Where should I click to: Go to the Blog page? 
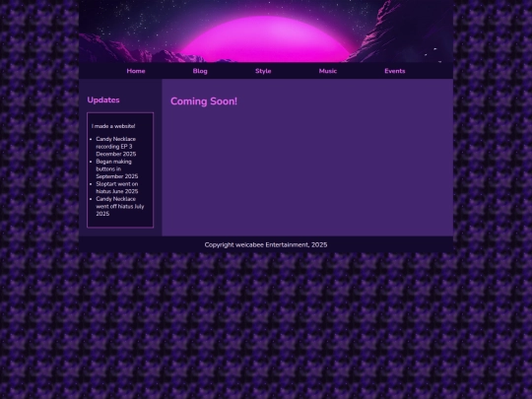tap(200, 71)
